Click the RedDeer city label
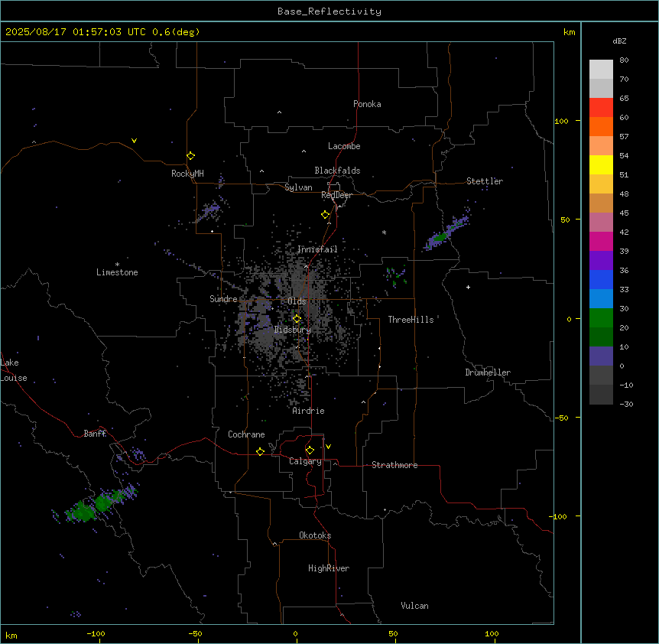 point(336,195)
